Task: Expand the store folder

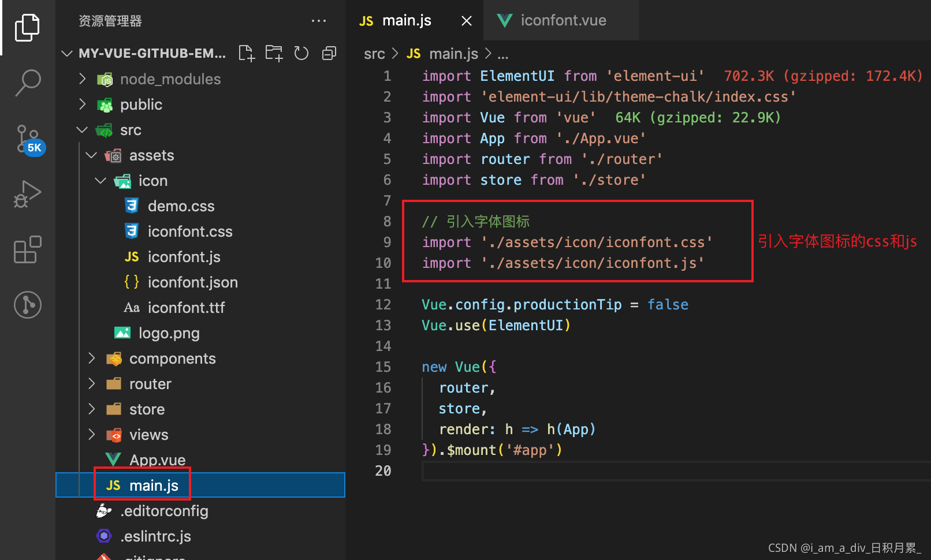Action: pyautogui.click(x=91, y=409)
